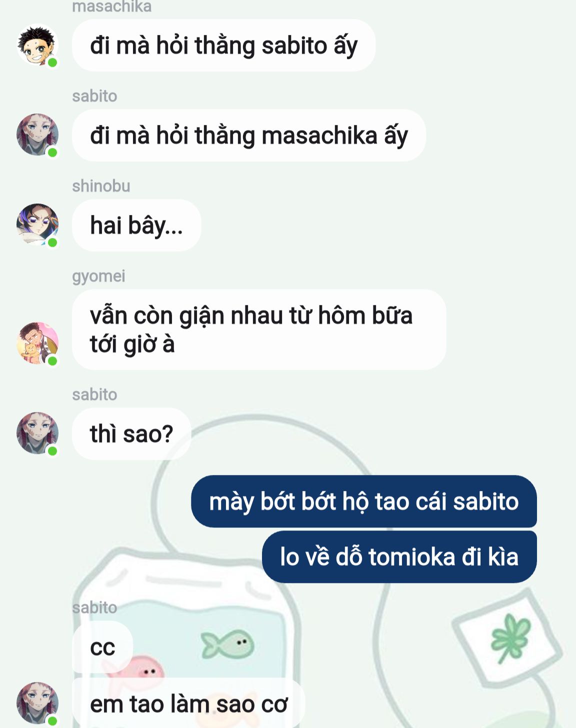Click the gyomei sender name label

[x=98, y=276]
